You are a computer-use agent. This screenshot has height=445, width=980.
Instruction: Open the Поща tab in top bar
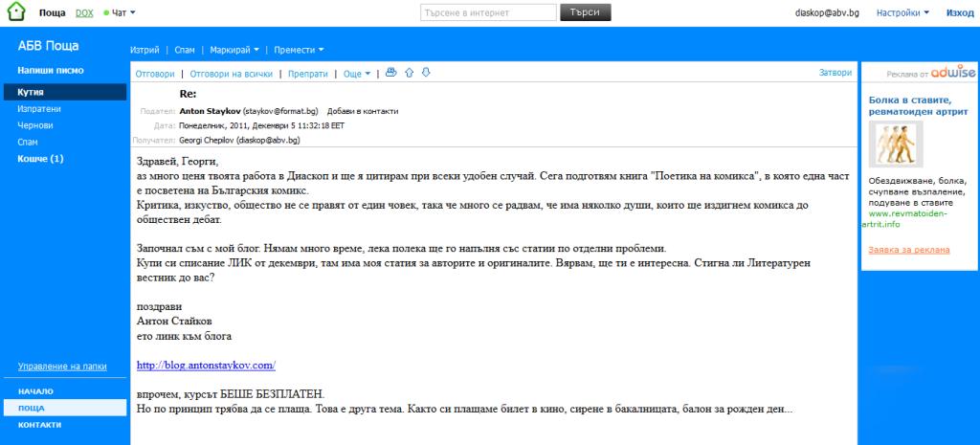click(52, 12)
